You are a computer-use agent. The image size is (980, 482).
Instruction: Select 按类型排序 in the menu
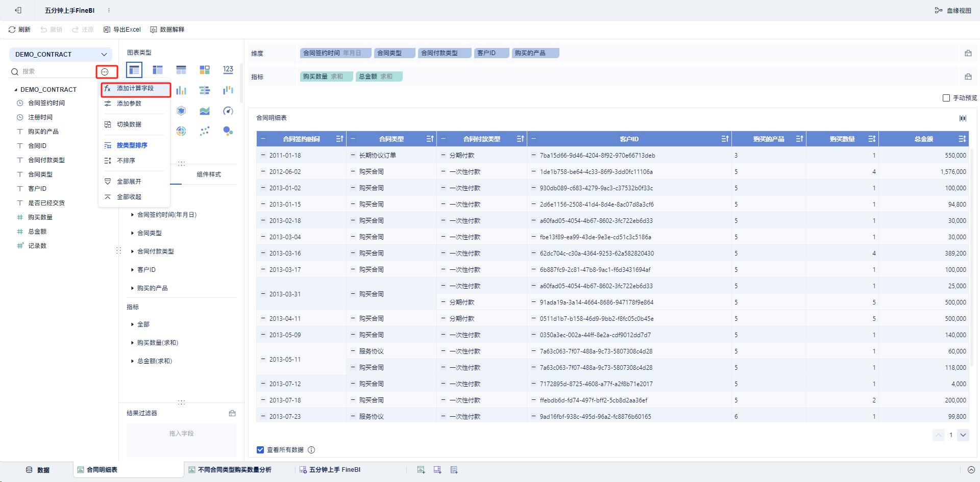pyautogui.click(x=134, y=145)
